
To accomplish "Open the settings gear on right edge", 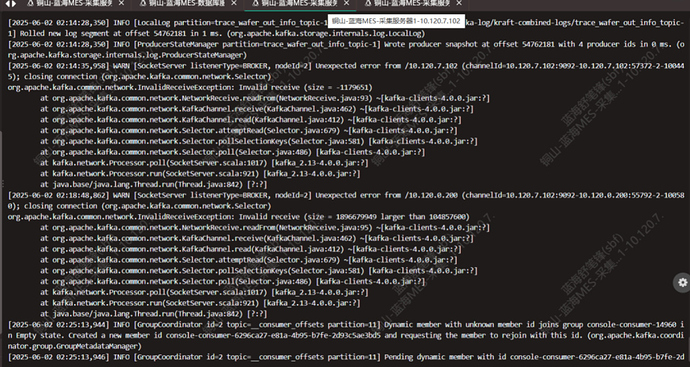I will 683,283.
